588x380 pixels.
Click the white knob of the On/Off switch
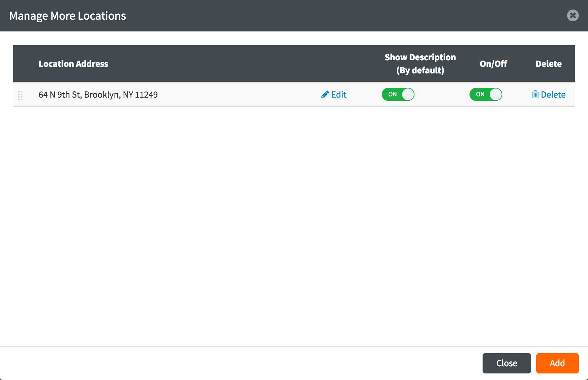(x=495, y=94)
